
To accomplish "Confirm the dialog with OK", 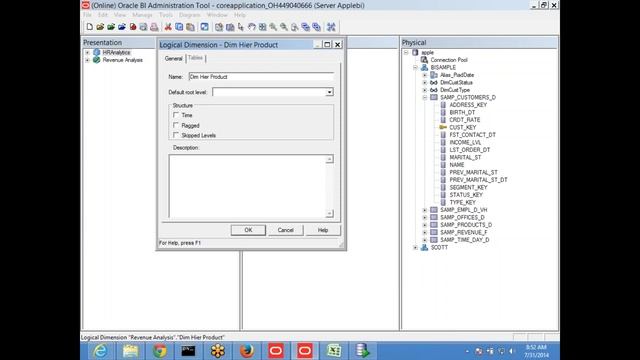I will tap(248, 230).
